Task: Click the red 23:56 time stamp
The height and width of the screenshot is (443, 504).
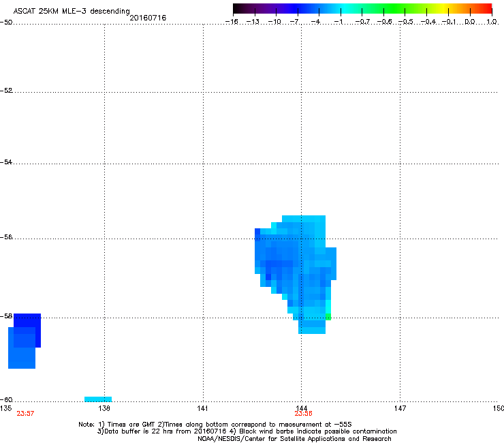Action: [303, 414]
